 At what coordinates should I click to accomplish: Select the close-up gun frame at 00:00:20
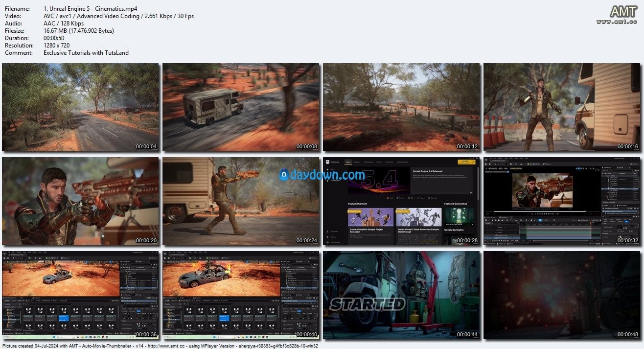[x=81, y=201]
